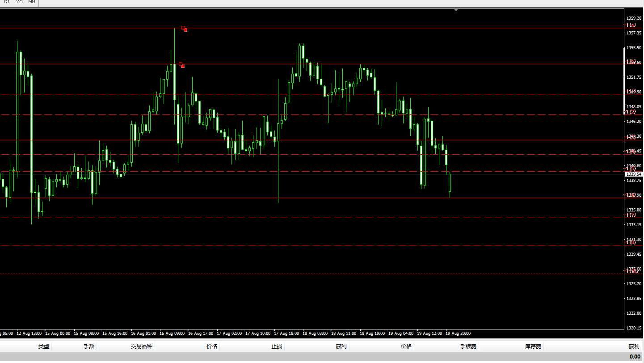Image resolution: width=644 pixels, height=363 pixels.
Task: Click price scale value 1351.75
Action: [x=634, y=77]
